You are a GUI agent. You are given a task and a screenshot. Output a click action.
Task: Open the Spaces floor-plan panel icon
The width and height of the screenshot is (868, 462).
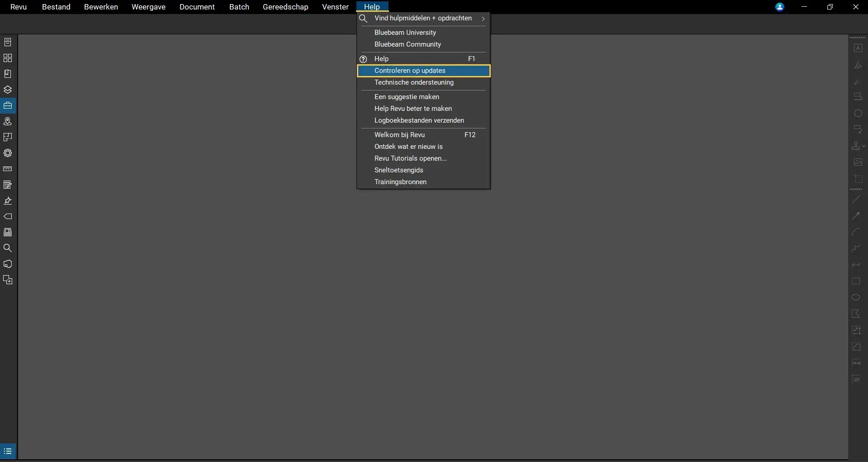coord(8,137)
